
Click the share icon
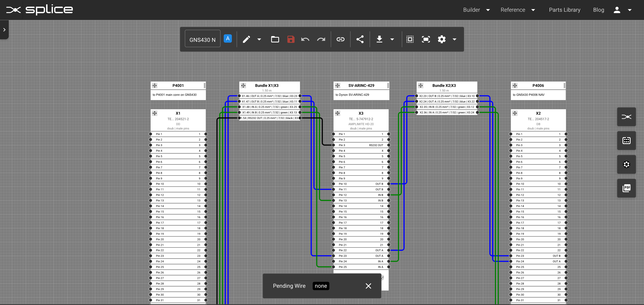tap(360, 39)
